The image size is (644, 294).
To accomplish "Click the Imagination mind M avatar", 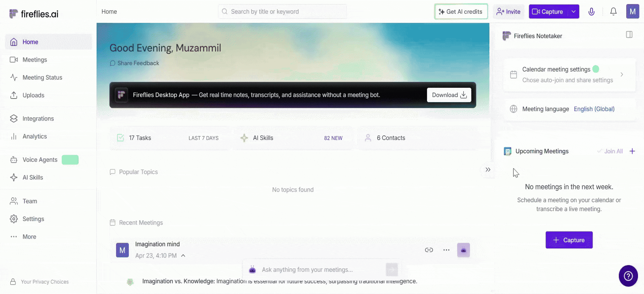I will tap(122, 250).
